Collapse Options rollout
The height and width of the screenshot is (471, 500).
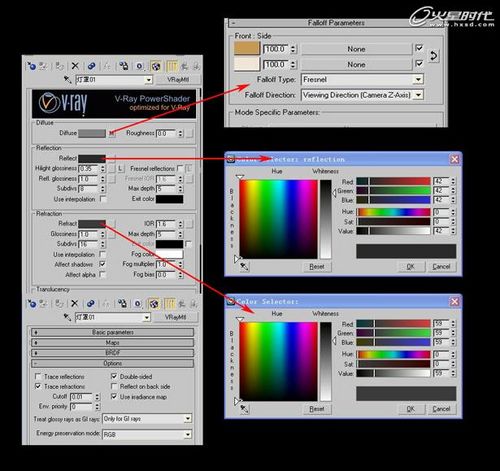112,363
